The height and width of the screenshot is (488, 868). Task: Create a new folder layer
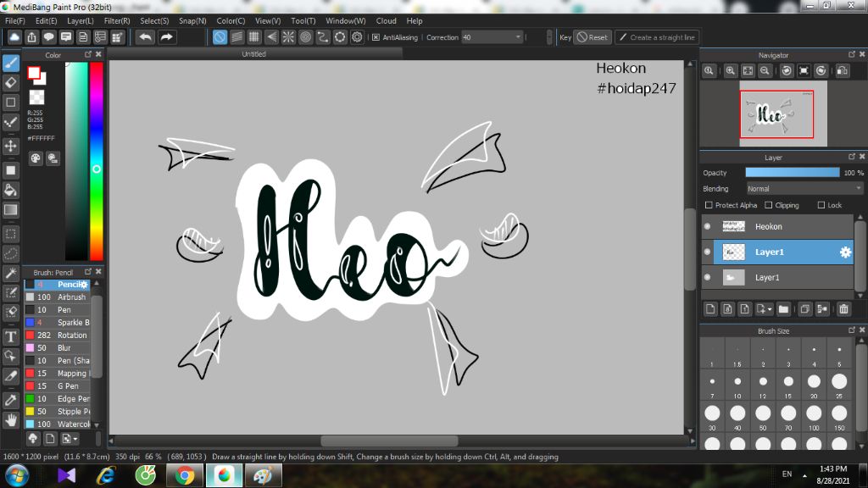coord(782,309)
